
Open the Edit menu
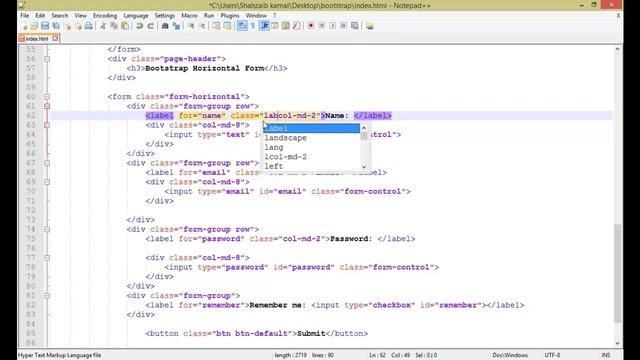point(40,16)
